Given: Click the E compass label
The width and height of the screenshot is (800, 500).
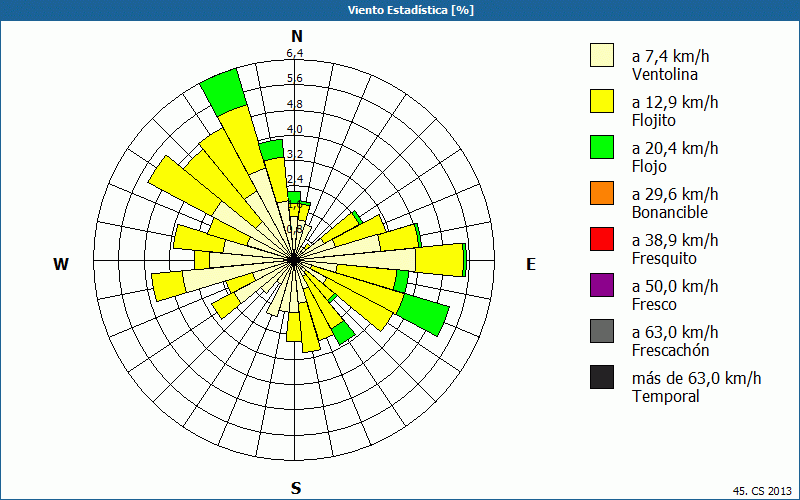Looking at the screenshot, I should (x=531, y=264).
